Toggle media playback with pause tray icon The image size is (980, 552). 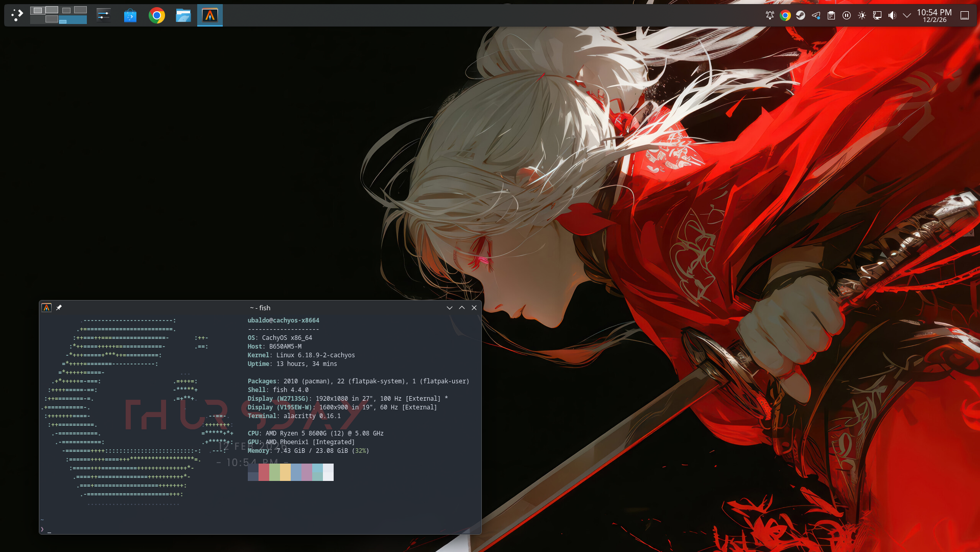847,15
